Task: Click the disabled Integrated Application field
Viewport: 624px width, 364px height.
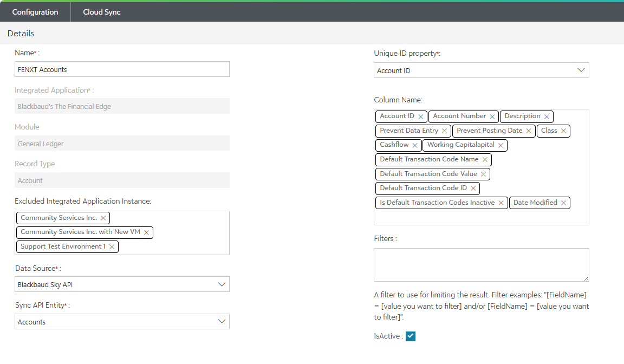Action: (x=122, y=106)
